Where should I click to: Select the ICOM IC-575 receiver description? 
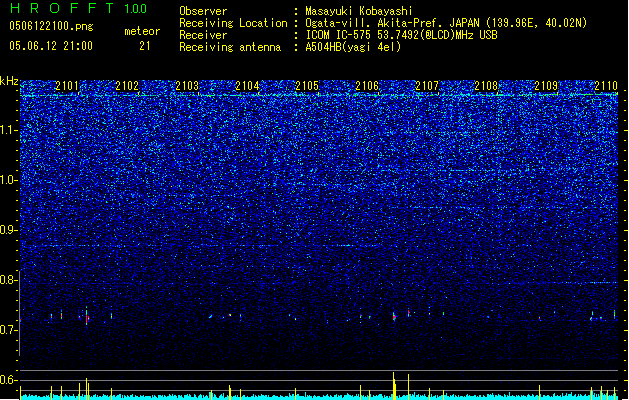point(401,35)
